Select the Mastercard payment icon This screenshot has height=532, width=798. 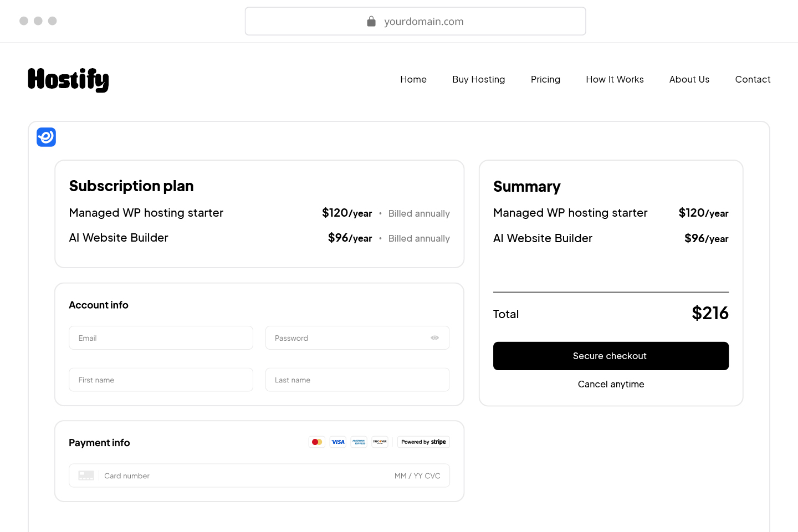316,442
